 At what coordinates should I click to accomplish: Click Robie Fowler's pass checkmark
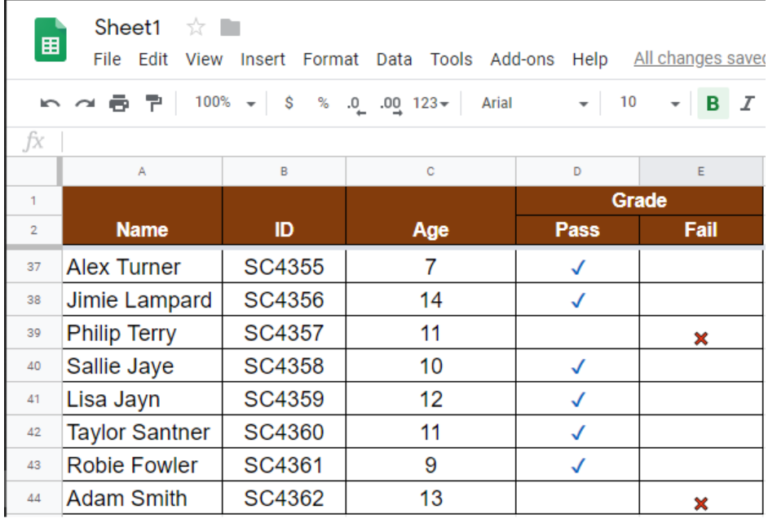click(578, 466)
